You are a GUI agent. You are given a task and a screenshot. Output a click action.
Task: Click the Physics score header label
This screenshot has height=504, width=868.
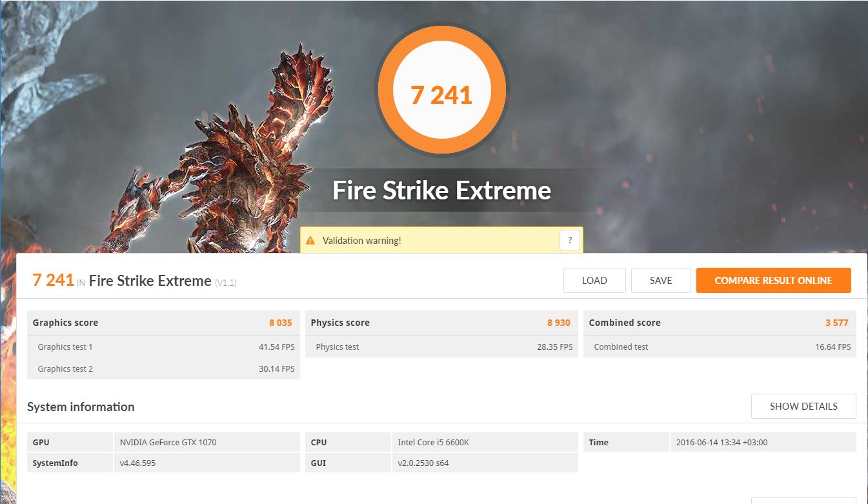tap(340, 323)
